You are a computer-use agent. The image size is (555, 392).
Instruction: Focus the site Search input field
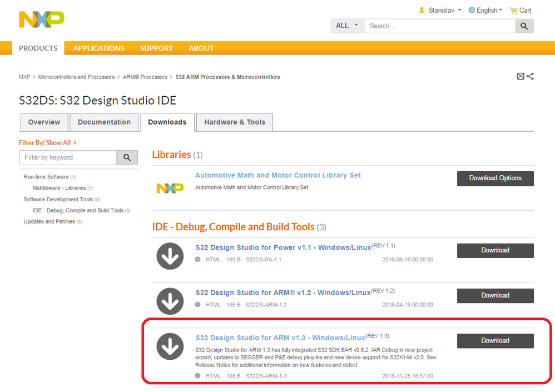pyautogui.click(x=440, y=26)
